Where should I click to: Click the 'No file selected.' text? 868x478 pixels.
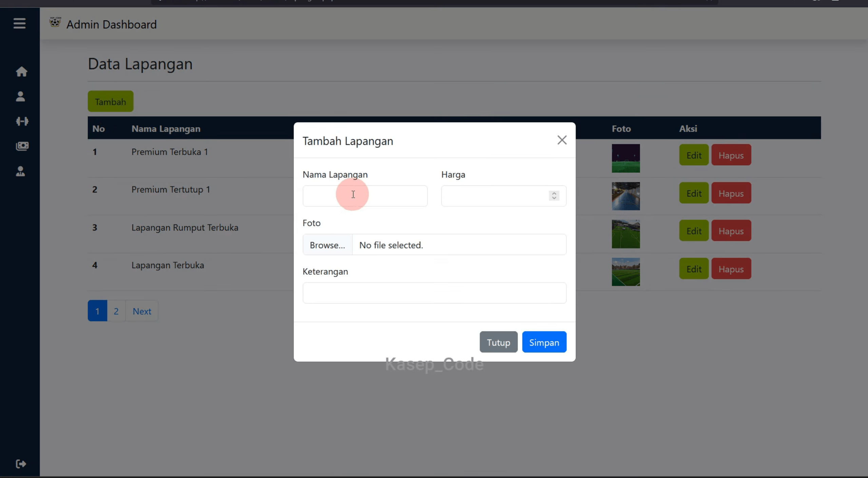[x=391, y=245]
